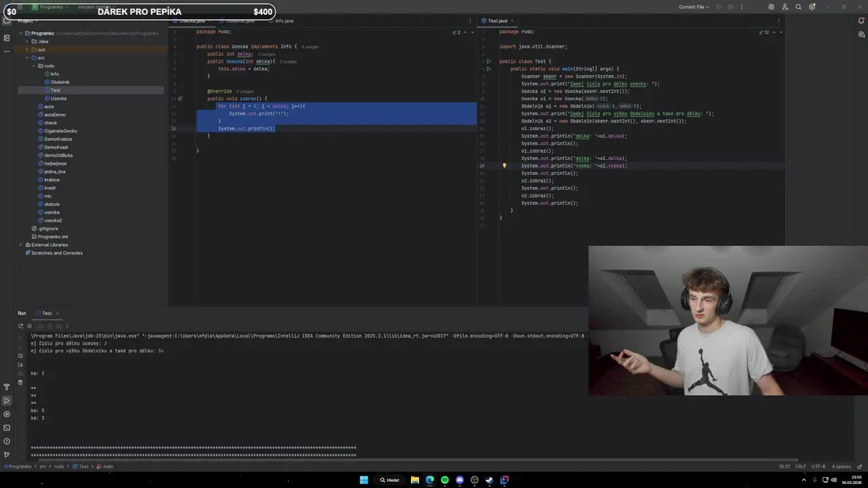Open the Windows Start menu
The height and width of the screenshot is (488, 868).
coord(364,480)
